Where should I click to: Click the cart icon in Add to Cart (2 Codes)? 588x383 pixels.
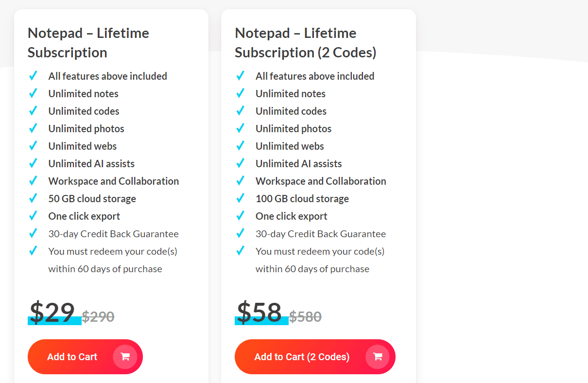[378, 356]
